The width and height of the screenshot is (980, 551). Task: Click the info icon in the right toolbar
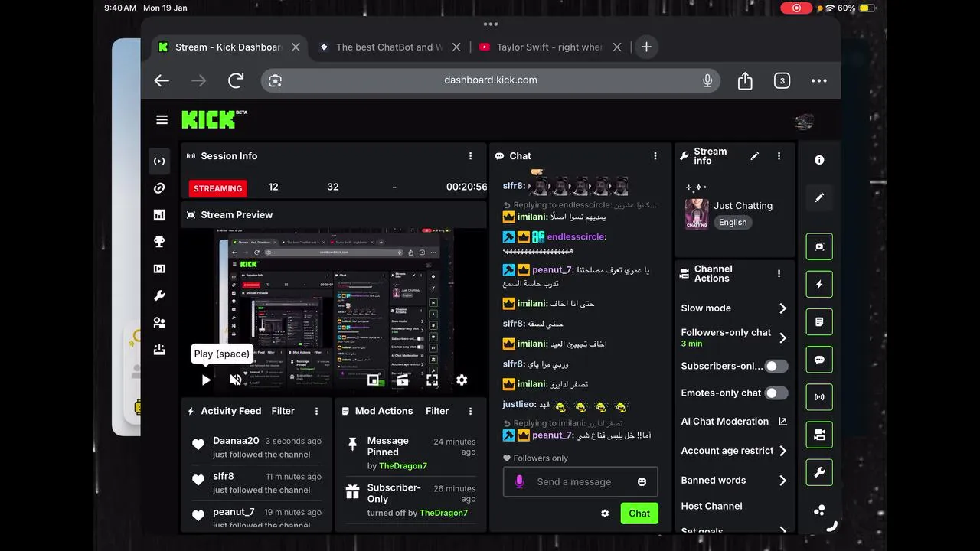tap(819, 160)
